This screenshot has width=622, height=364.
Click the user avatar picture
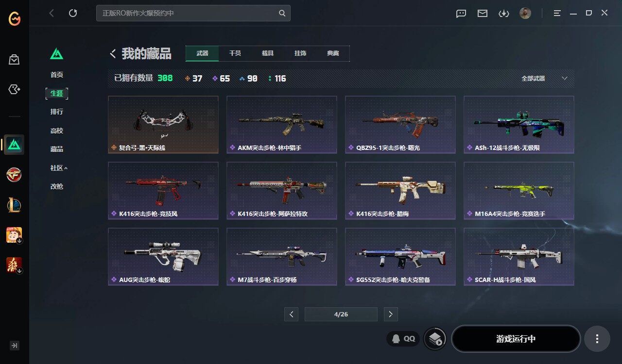click(x=525, y=13)
